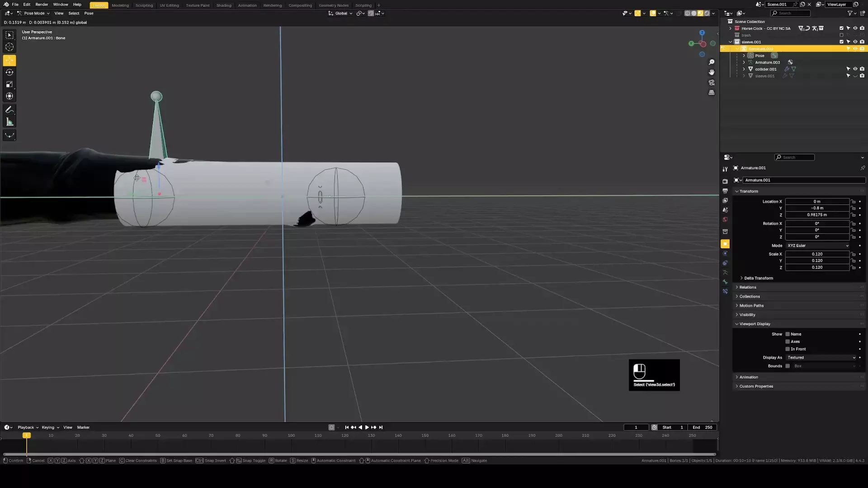Select the Annotate pencil tool
Image resolution: width=868 pixels, height=488 pixels.
[9, 110]
